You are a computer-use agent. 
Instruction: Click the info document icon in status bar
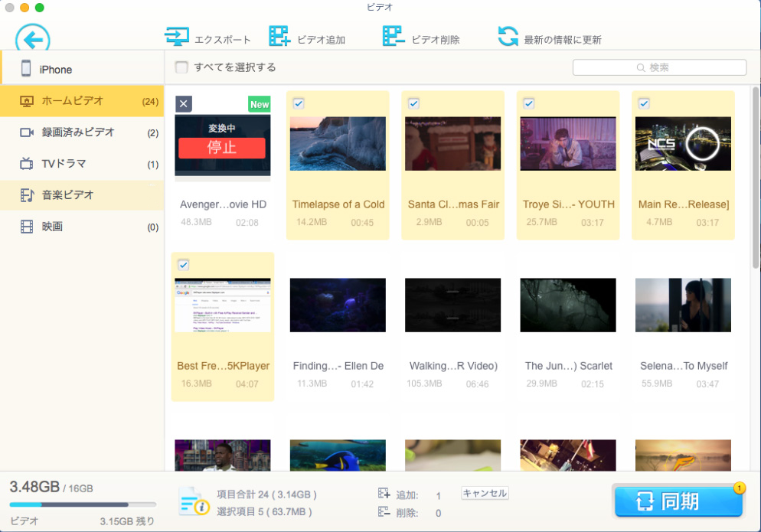pyautogui.click(x=194, y=501)
